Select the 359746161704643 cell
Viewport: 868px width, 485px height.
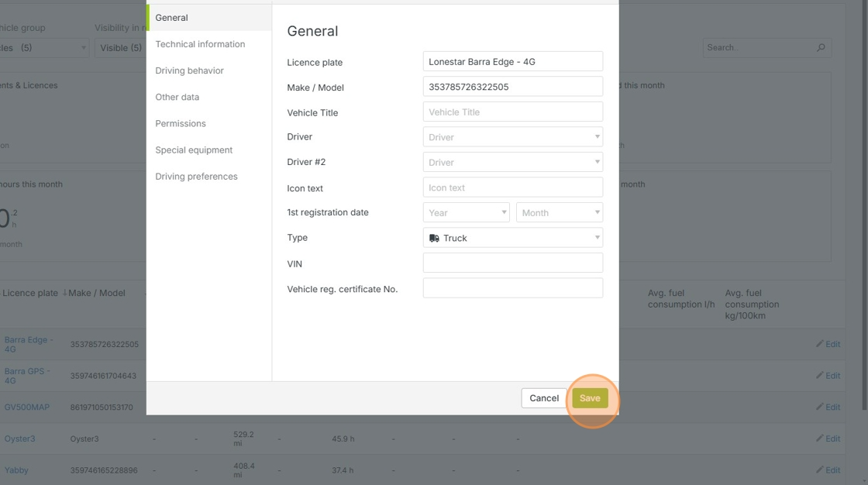(103, 376)
